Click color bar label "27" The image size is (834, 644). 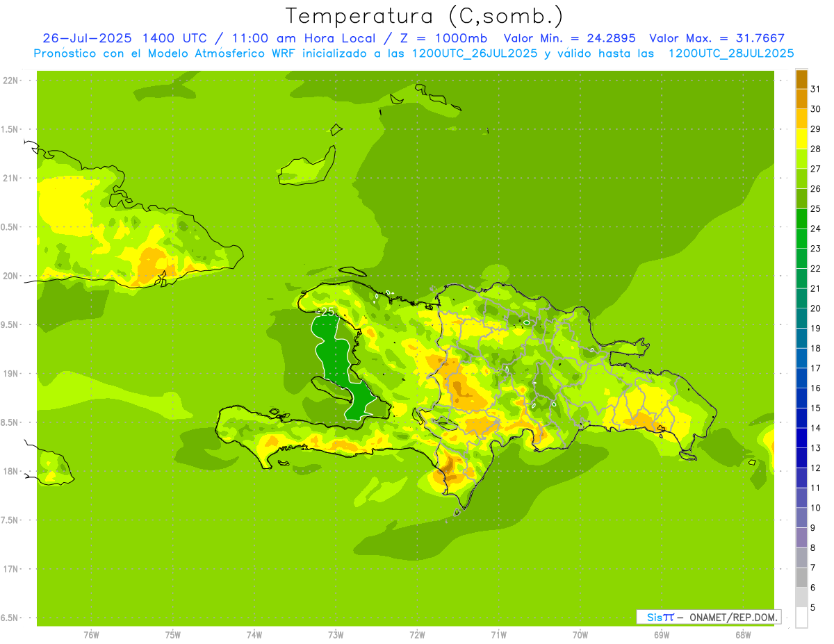click(816, 169)
